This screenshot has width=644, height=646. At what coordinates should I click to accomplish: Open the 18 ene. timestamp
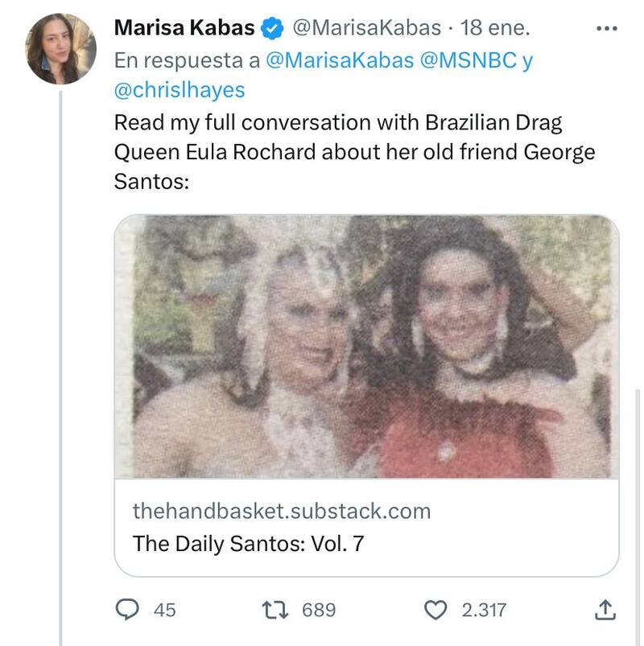(495, 29)
